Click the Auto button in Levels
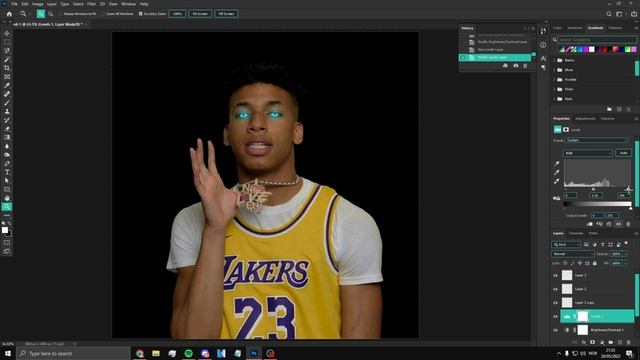The width and height of the screenshot is (640, 360). tap(623, 153)
